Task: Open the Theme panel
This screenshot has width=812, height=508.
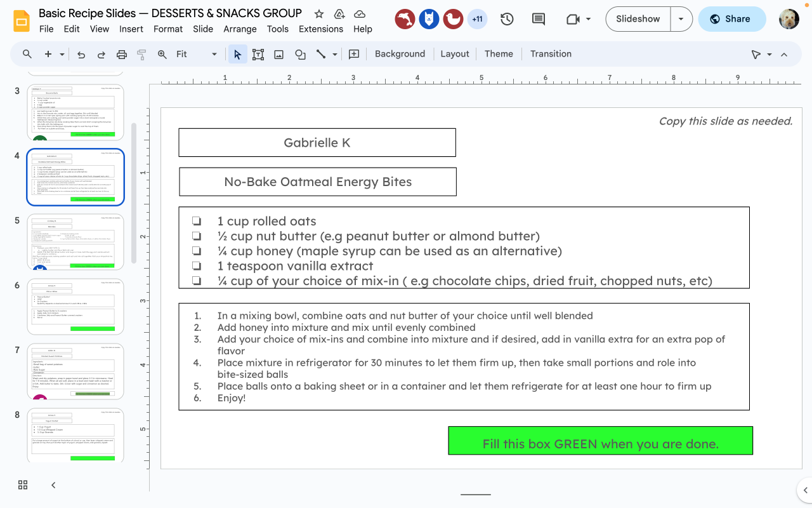Action: click(499, 54)
